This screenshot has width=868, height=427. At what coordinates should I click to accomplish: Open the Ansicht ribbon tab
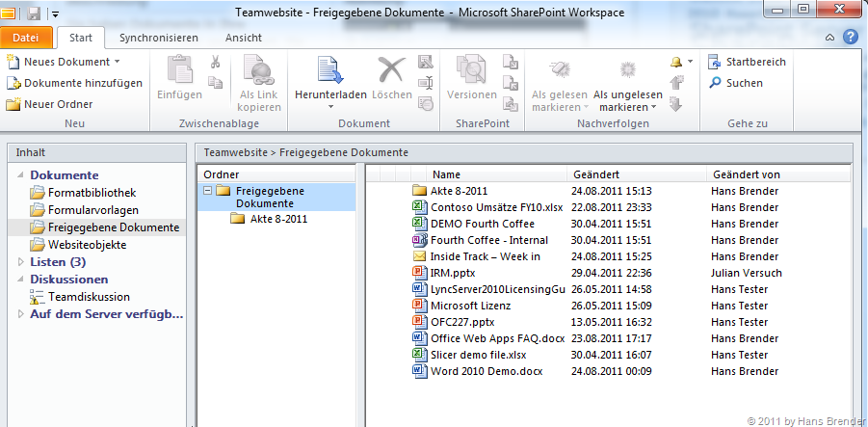click(243, 38)
